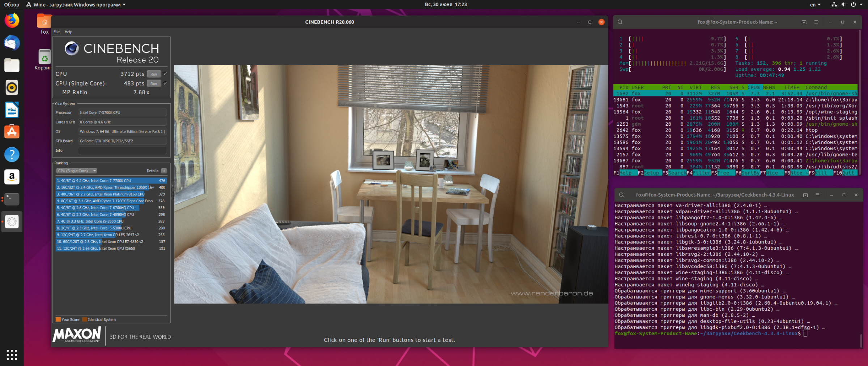
Task: Open Firefox from the dock
Action: click(x=12, y=21)
